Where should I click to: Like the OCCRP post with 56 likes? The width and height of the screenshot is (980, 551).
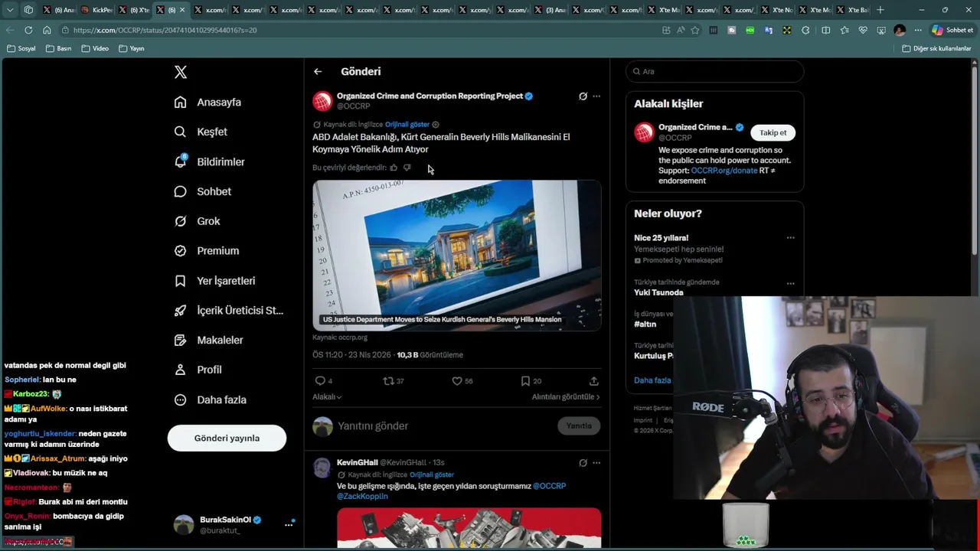click(462, 380)
